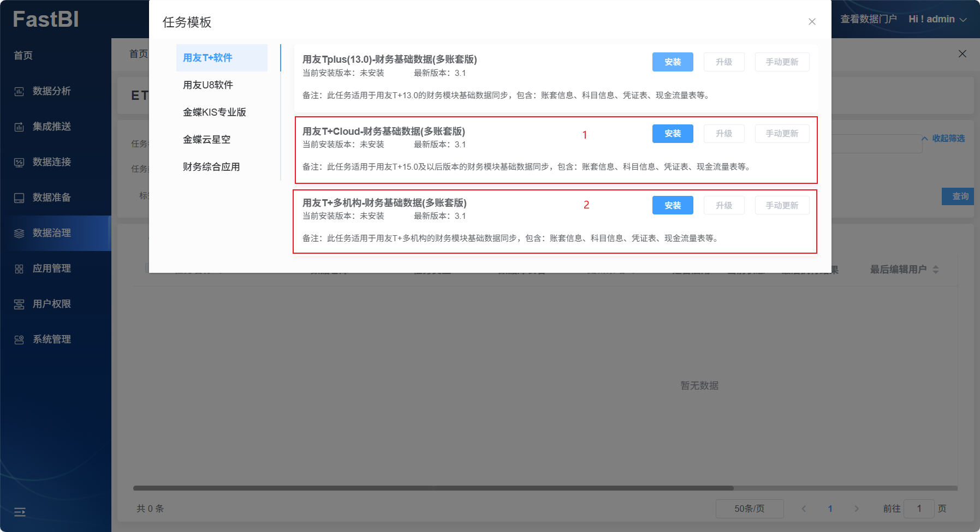Screen dimensions: 980x532
Task: Open the 查看数据门户 link
Action: click(x=868, y=19)
